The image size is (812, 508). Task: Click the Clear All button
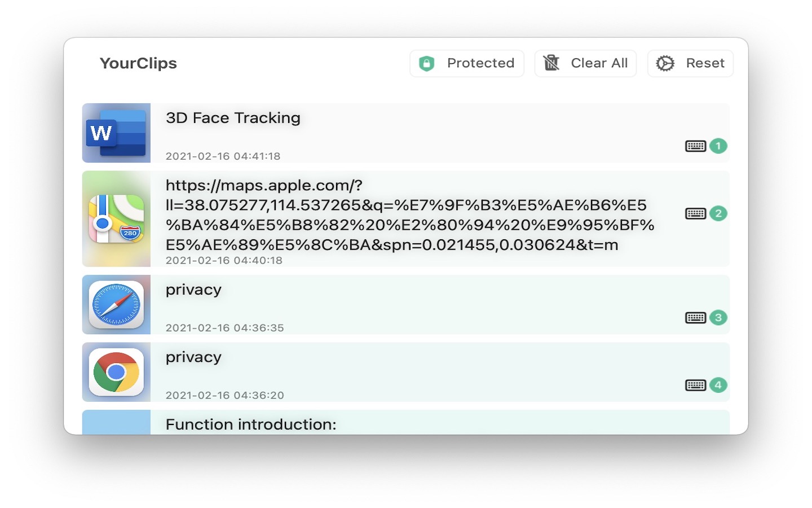click(585, 63)
